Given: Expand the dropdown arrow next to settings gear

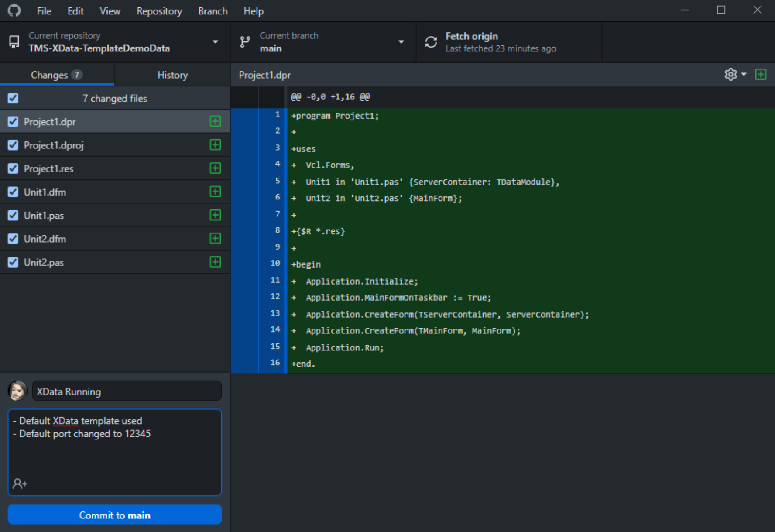Looking at the screenshot, I should tap(744, 75).
